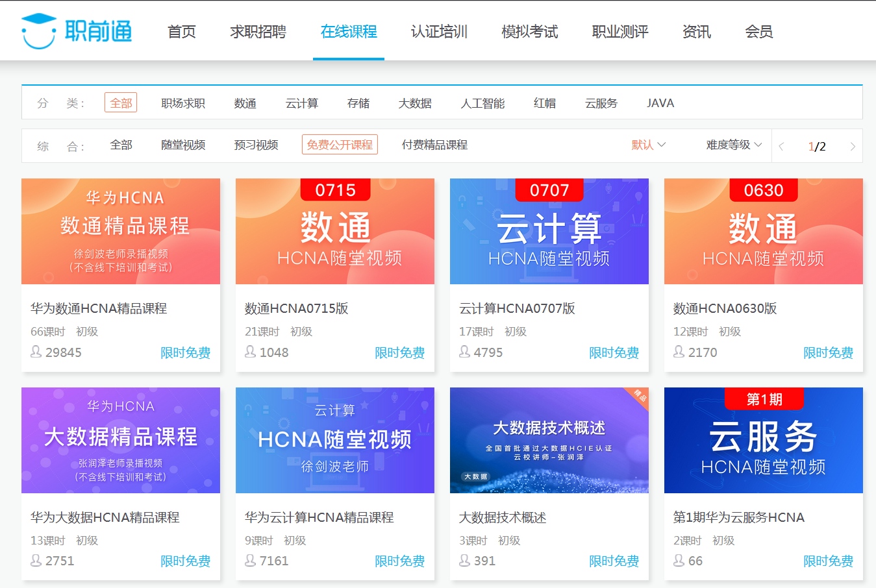Go to next page arrow
This screenshot has height=588, width=876.
852,147
